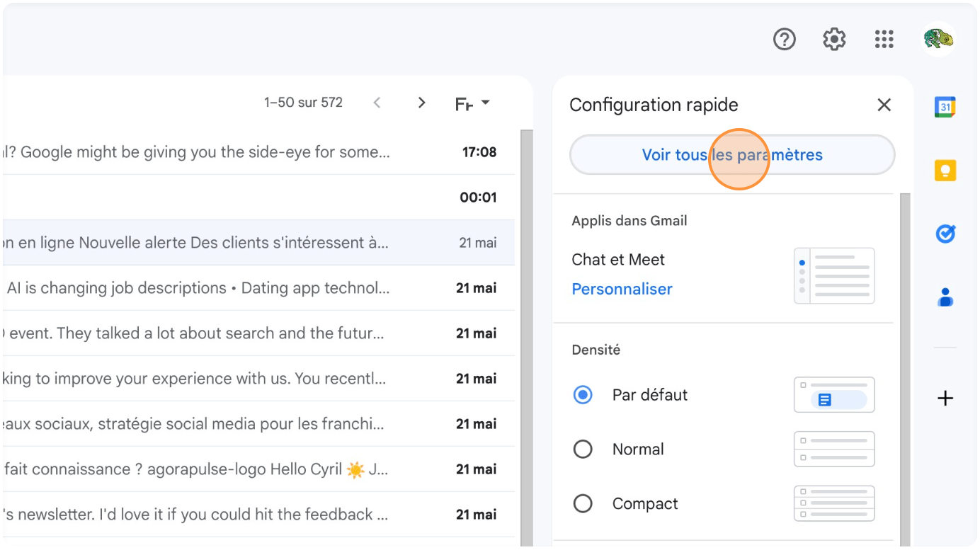The height and width of the screenshot is (550, 980).
Task: Open Google Tasks in side panel
Action: tap(945, 234)
